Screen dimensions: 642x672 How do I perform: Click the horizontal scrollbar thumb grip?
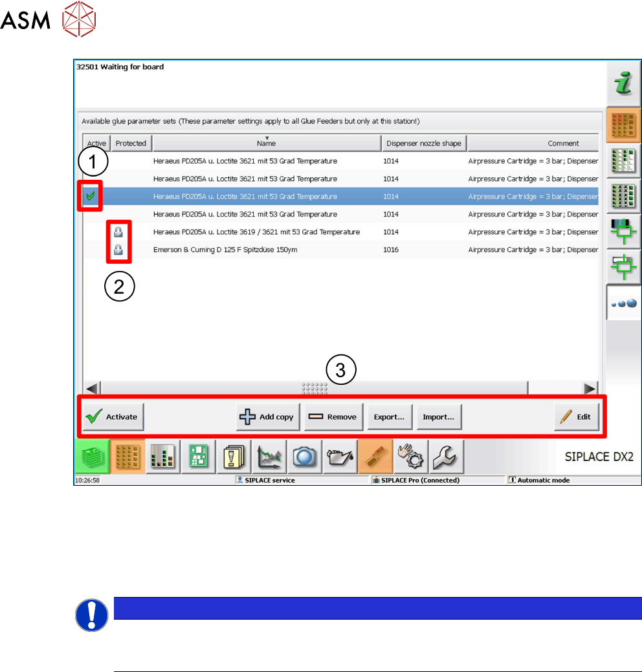[315, 388]
